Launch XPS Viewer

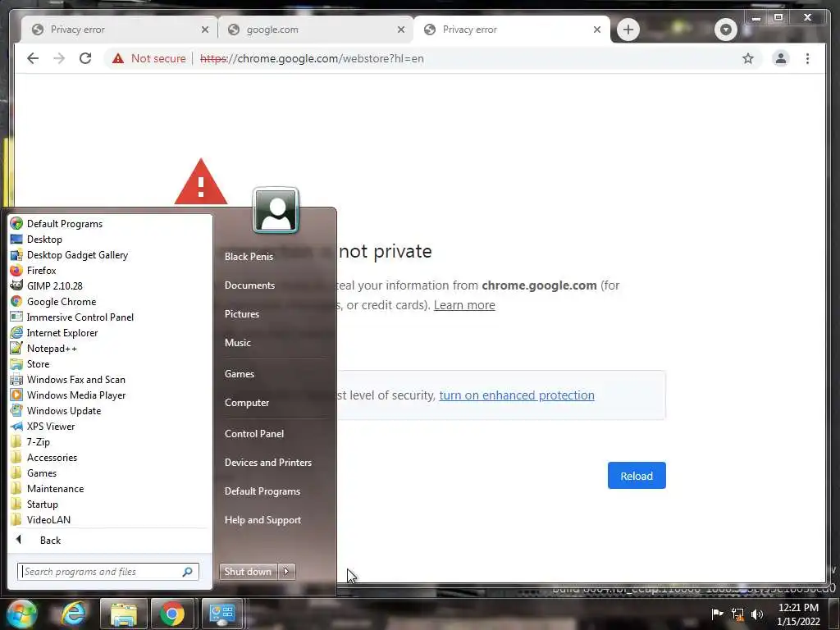pos(50,426)
